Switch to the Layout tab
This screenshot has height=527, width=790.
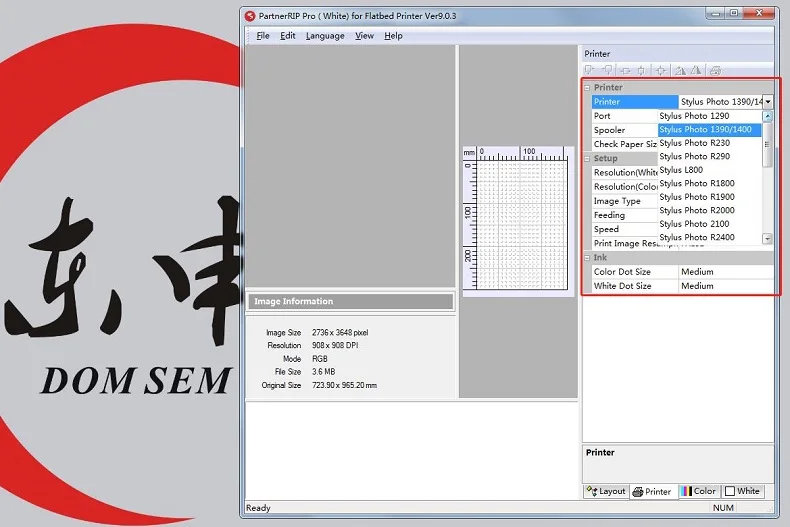[607, 491]
